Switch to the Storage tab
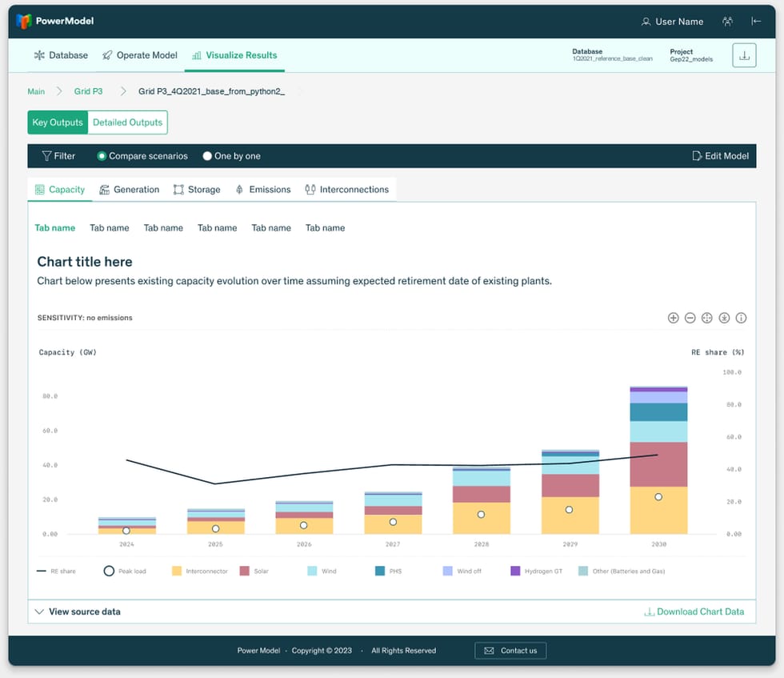 pos(197,190)
